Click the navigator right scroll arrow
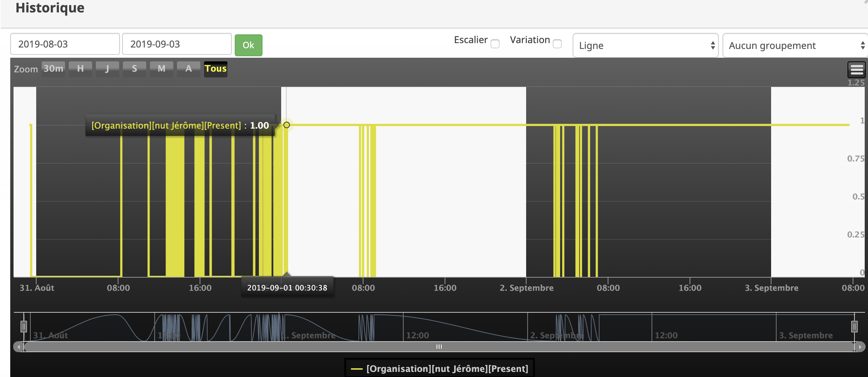 pyautogui.click(x=860, y=347)
